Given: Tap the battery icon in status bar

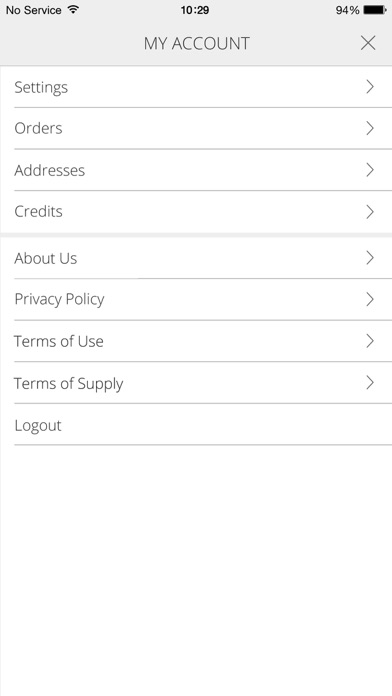Looking at the screenshot, I should [x=375, y=10].
